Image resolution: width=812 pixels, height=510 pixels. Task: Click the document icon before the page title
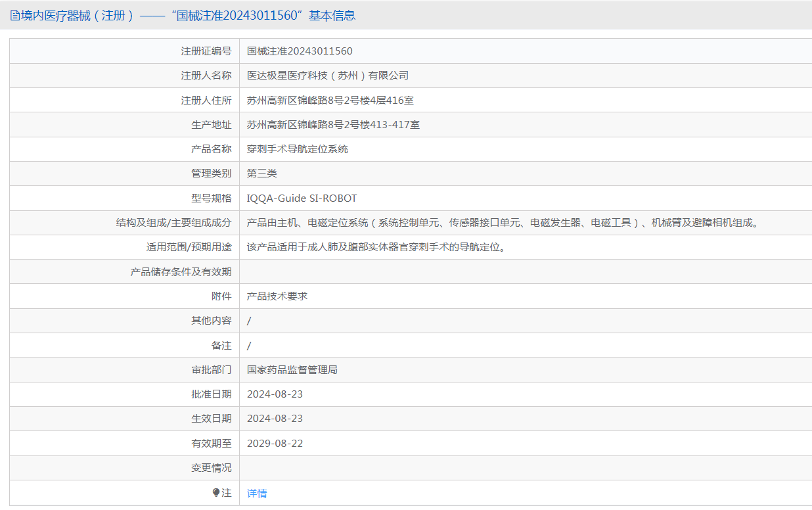tap(14, 16)
